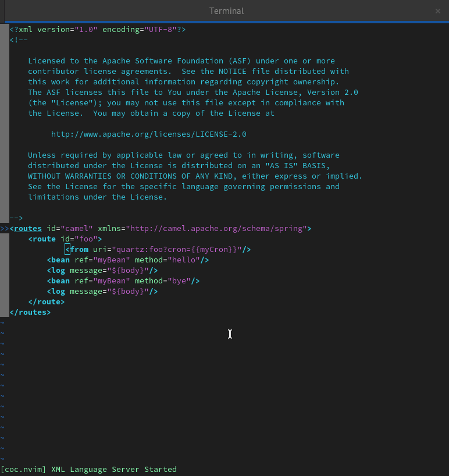Click the >> diagnostic sign in the gutter
The width and height of the screenshot is (449, 476).
5,229
